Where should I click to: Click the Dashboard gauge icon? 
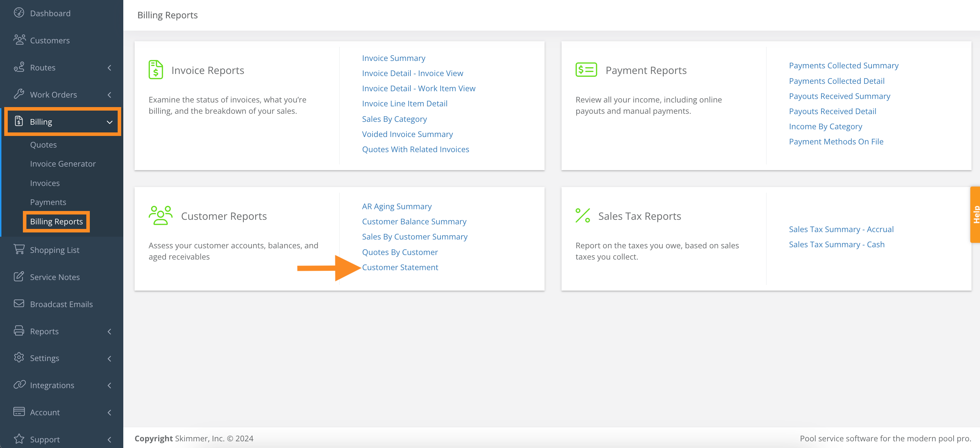click(x=19, y=13)
